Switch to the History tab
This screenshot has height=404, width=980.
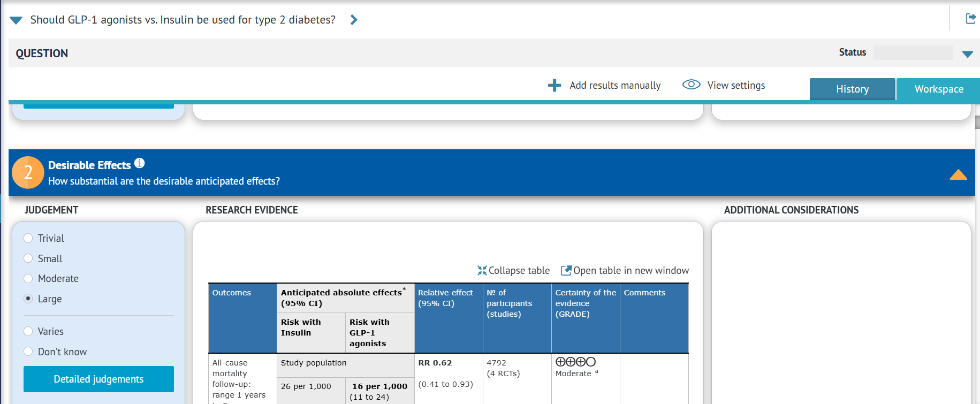pos(853,89)
